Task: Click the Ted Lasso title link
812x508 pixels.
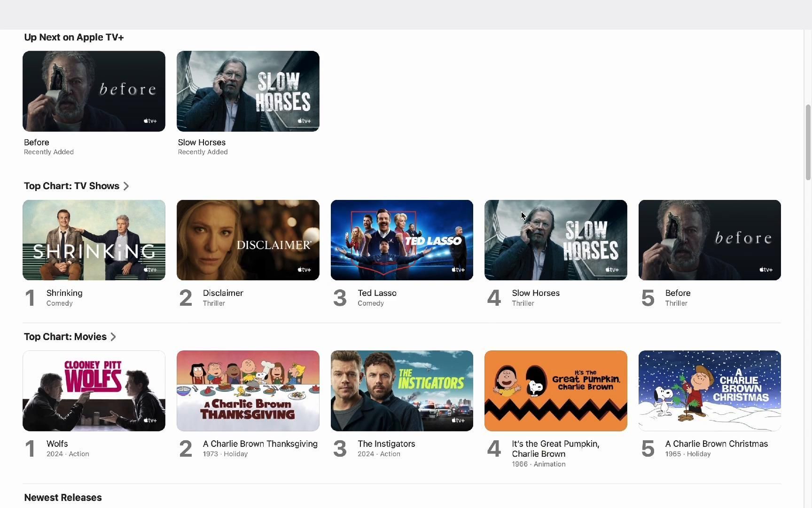Action: pos(377,293)
